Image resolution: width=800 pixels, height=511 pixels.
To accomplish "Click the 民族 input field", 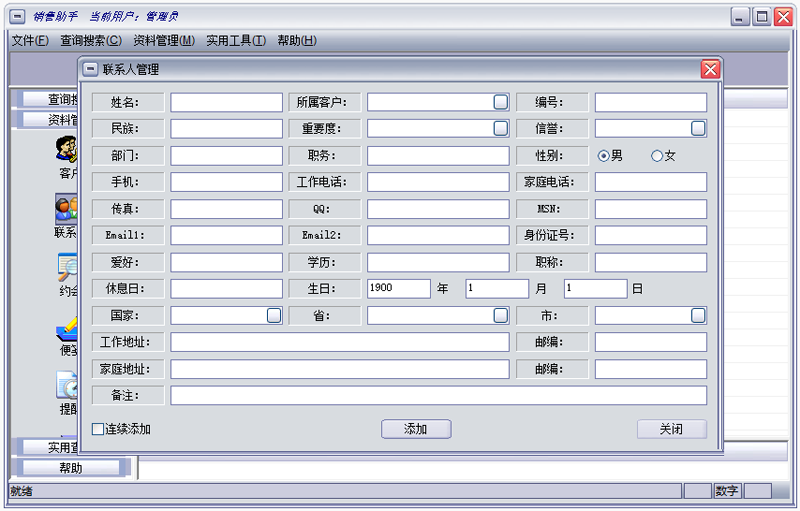I will (227, 129).
